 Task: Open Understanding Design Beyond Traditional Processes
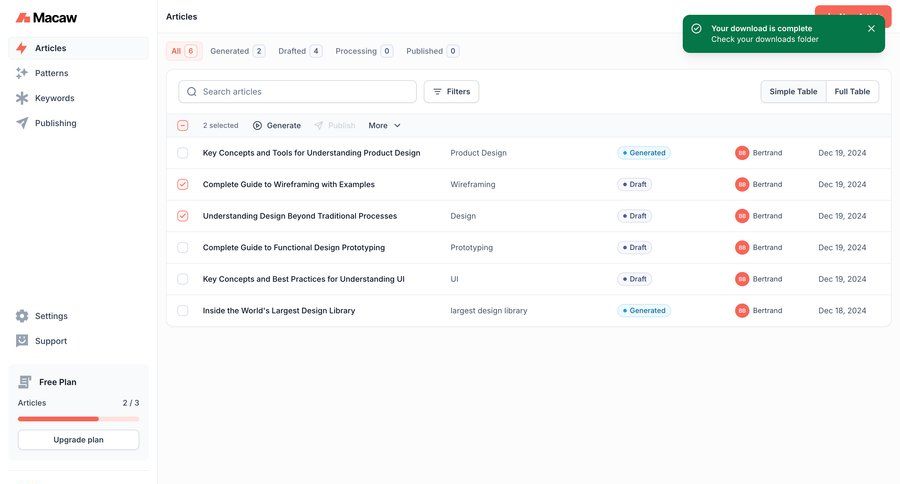click(x=300, y=216)
